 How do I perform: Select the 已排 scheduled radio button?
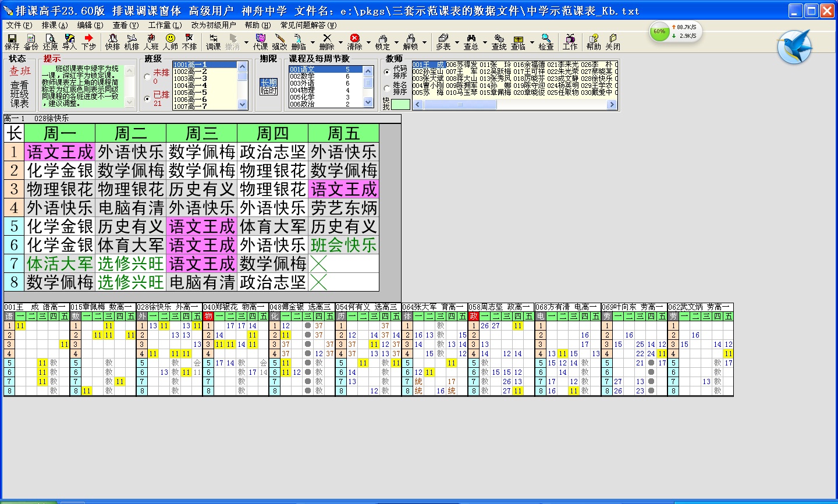tap(147, 99)
